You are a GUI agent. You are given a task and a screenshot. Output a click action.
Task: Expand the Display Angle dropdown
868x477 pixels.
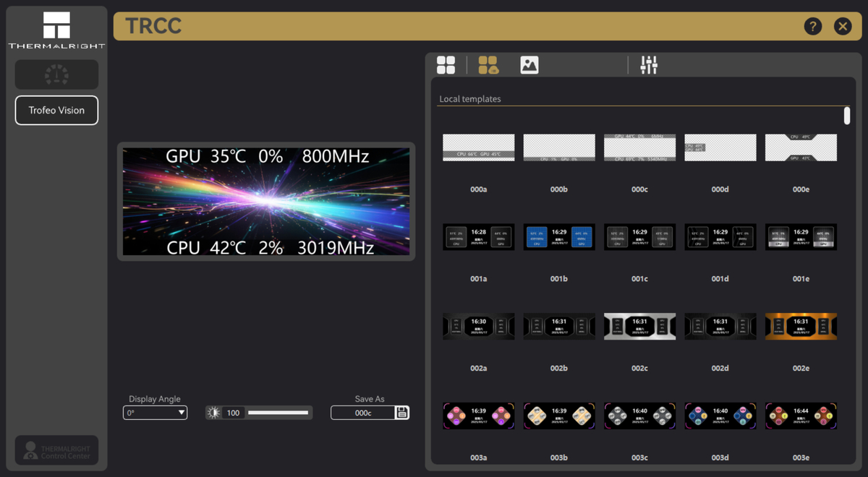(x=155, y=413)
